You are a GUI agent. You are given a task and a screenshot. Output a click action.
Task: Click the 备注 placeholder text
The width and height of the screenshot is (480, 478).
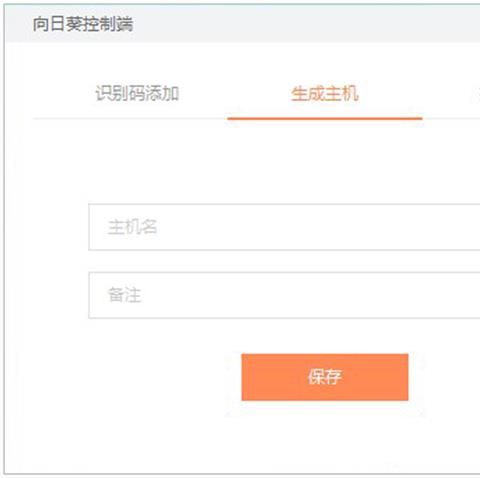[x=124, y=295]
